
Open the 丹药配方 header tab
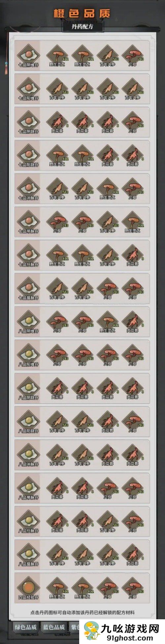click(82, 27)
